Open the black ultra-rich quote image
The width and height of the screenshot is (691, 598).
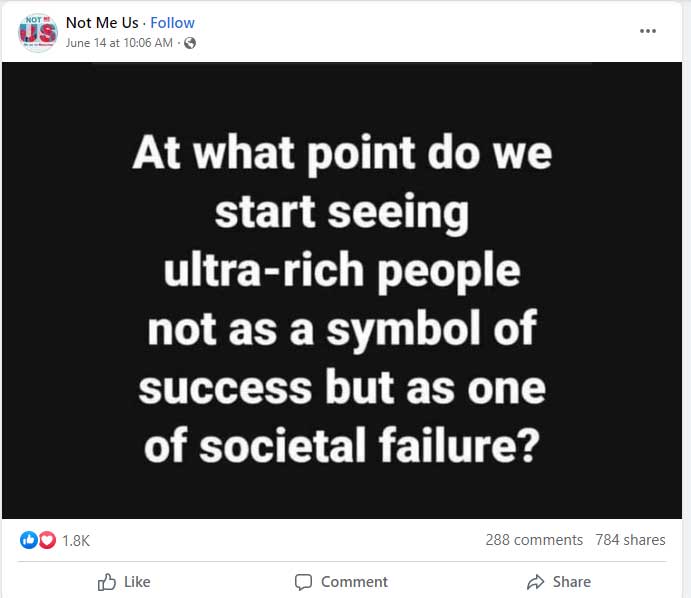pos(342,290)
